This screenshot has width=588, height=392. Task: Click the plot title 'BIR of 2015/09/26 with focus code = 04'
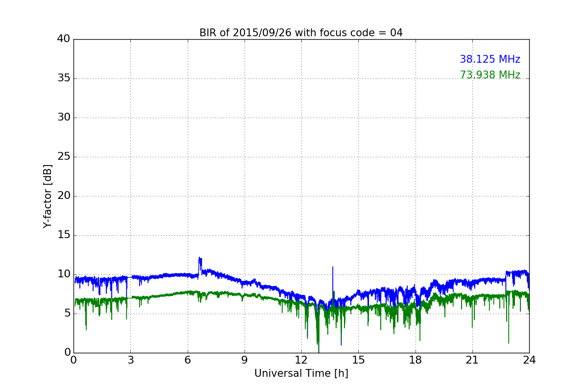pyautogui.click(x=301, y=33)
